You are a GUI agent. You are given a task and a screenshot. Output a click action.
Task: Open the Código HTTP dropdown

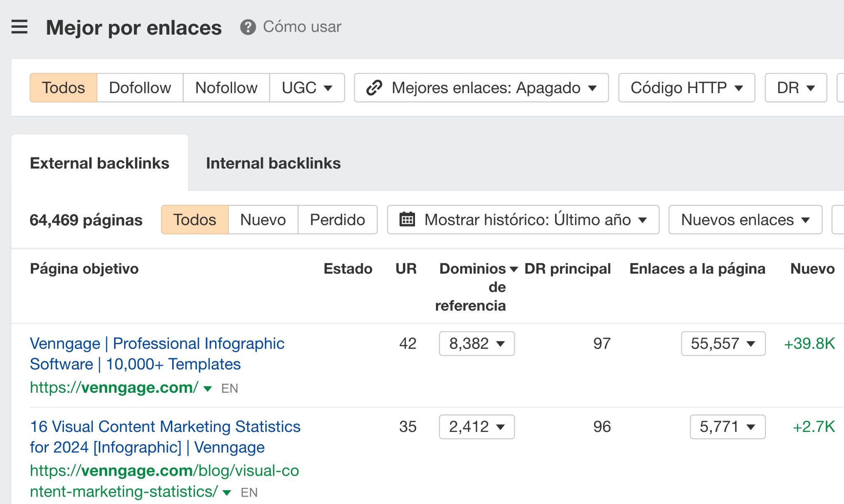click(x=686, y=87)
